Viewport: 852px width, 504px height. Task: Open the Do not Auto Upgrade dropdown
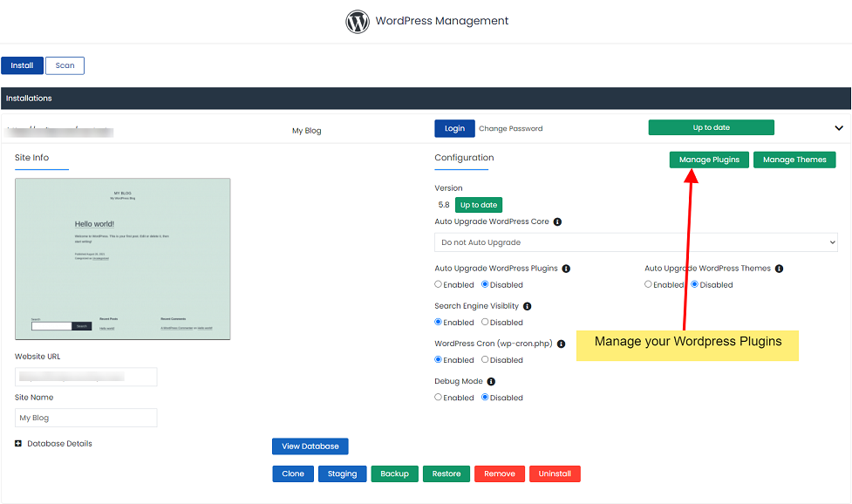click(635, 242)
